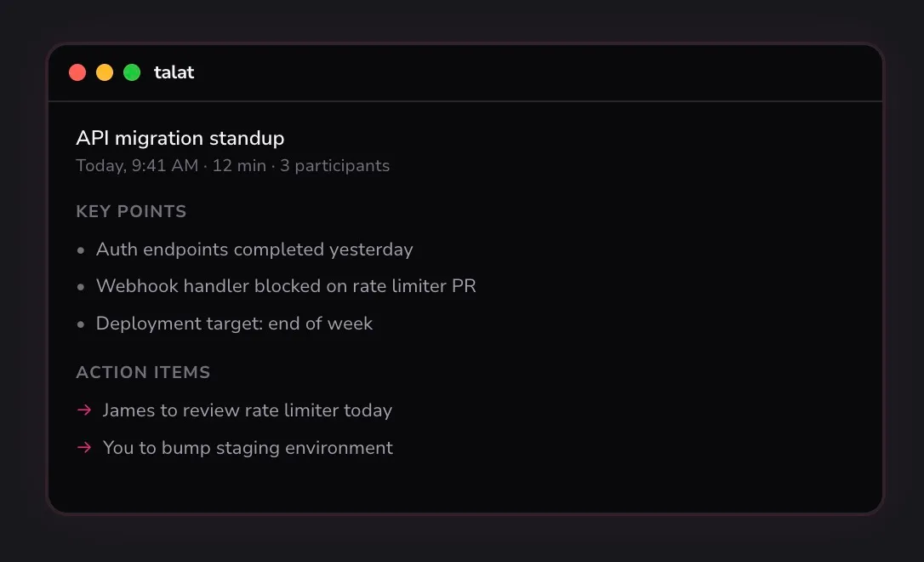
Task: Click the yellow traffic light control
Action: 105,72
